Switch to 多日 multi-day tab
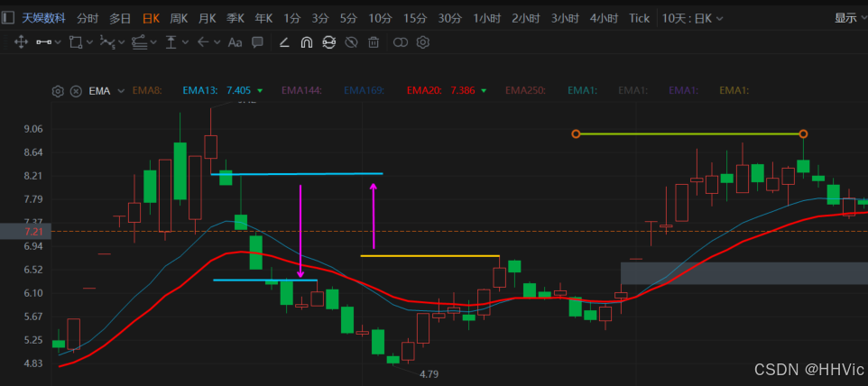This screenshot has width=868, height=386. [120, 19]
